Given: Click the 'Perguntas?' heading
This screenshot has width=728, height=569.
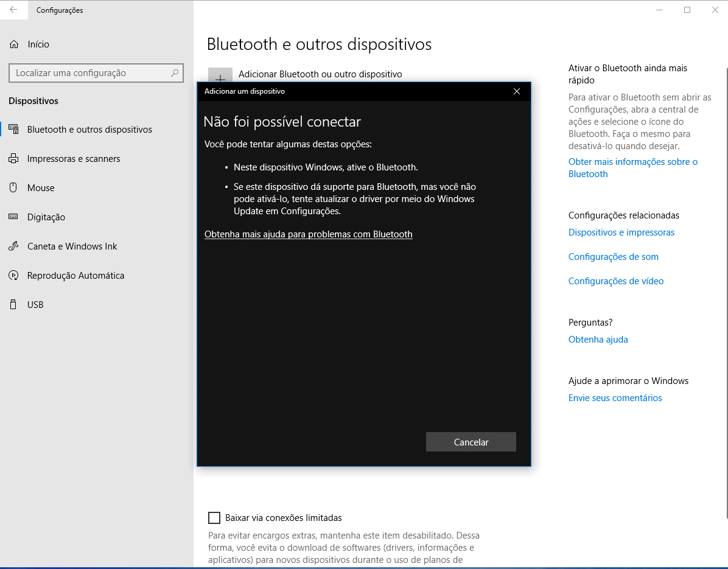Looking at the screenshot, I should pyautogui.click(x=590, y=322).
